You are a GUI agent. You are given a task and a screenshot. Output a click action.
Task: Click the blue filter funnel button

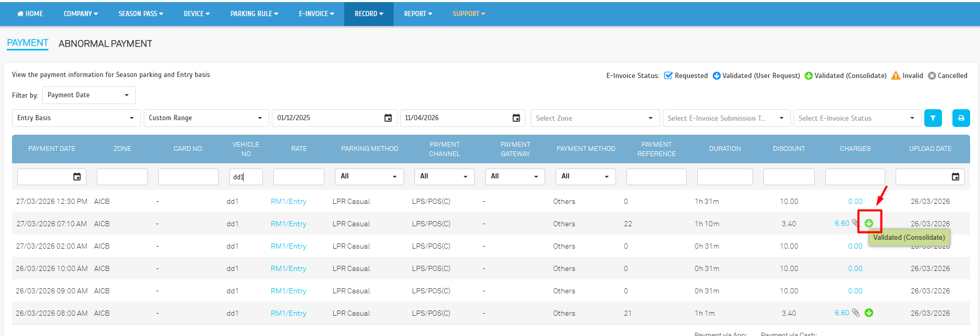(933, 118)
